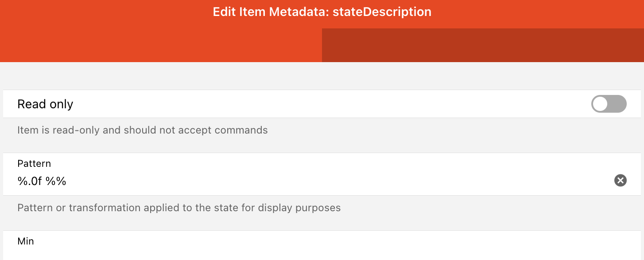
Task: Focus the Min input field
Action: coord(310,253)
